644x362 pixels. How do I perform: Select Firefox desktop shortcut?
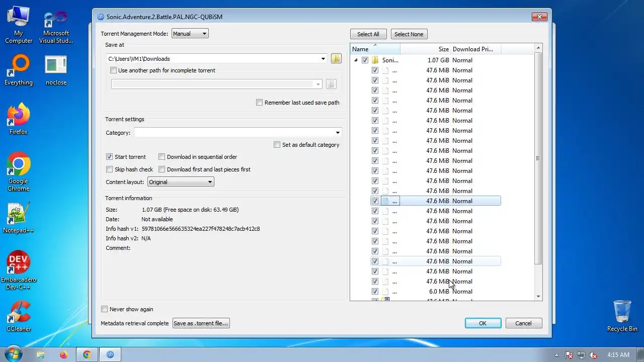[x=19, y=119]
